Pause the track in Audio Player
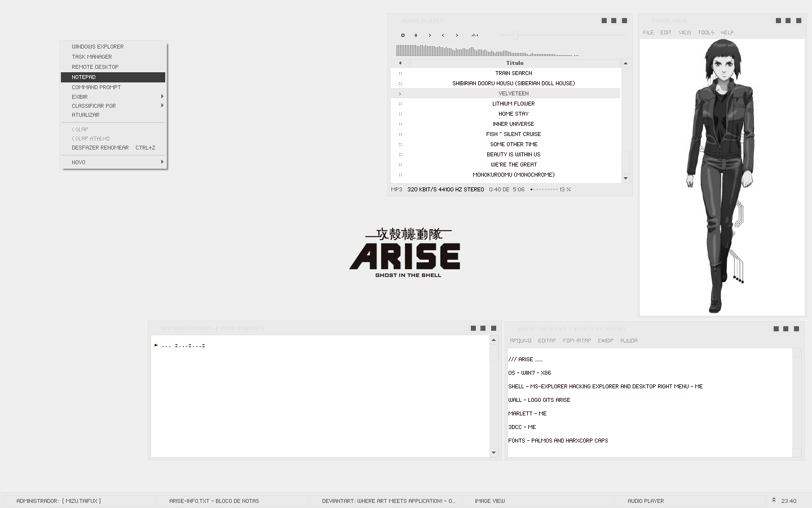The height and width of the screenshot is (508, 812). pos(416,35)
